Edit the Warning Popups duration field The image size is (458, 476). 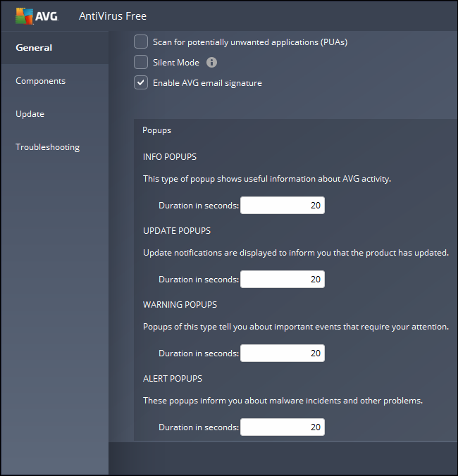pos(283,353)
